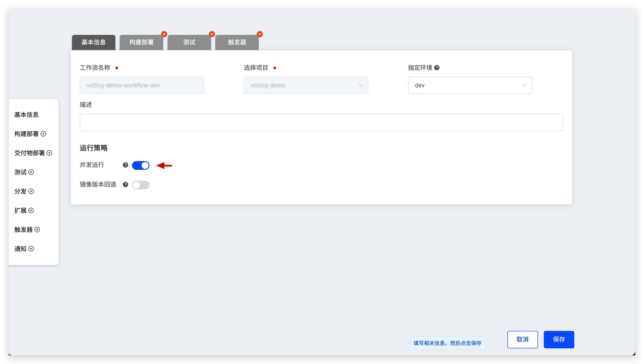Disable the 并发运行 switch

(141, 165)
